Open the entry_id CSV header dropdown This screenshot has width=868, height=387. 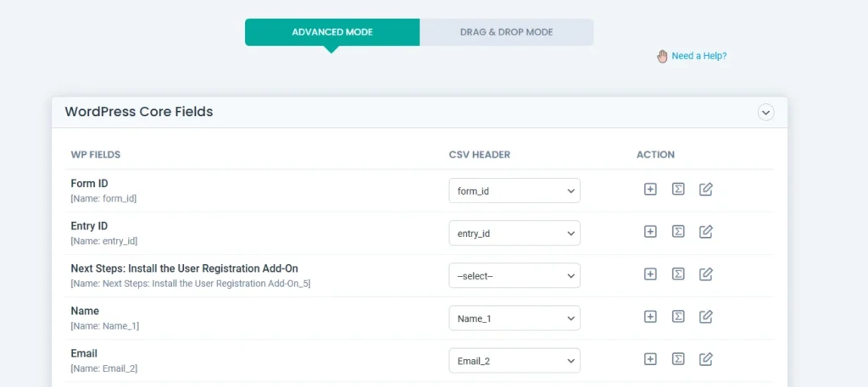coord(515,233)
